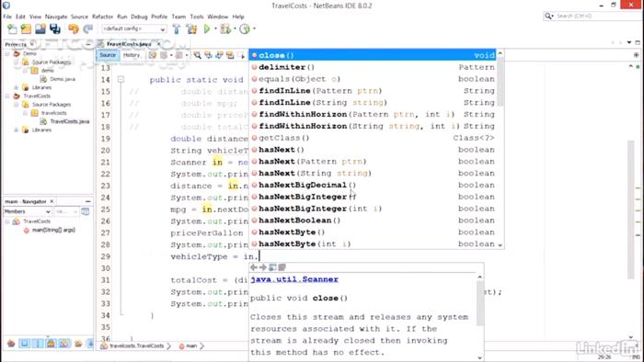Click the Redo toolbar icon
This screenshot has height=362, width=644.
88,28
